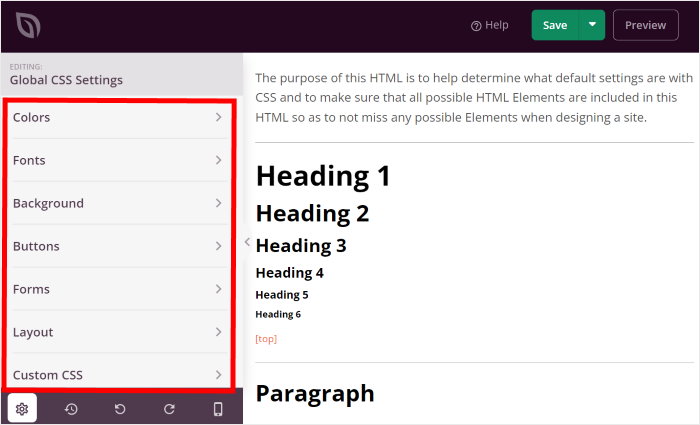
Task: Expand the Fonts settings chevron
Action: tap(218, 160)
